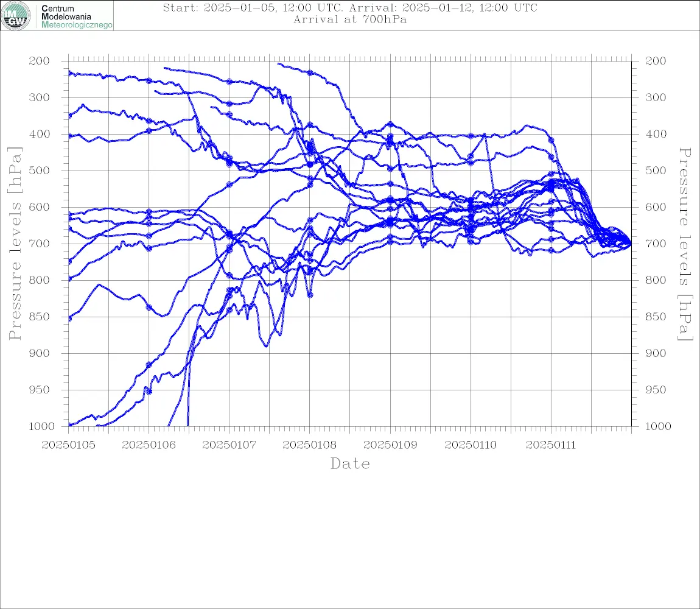Click the date label 20250106
Image resolution: width=700 pixels, height=609 pixels.
point(149,445)
